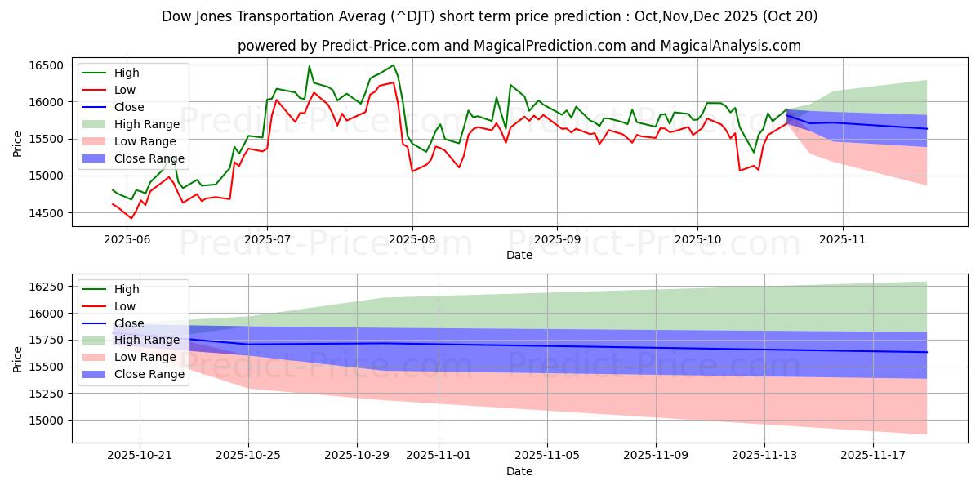The height and width of the screenshot is (490, 980).
Task: Click the Date axis label under lower chart
Action: pyautogui.click(x=519, y=471)
